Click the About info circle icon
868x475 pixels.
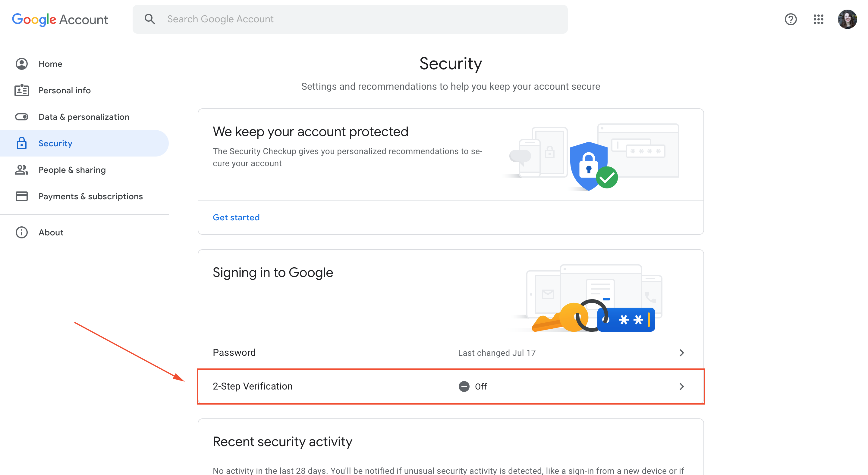click(x=22, y=232)
